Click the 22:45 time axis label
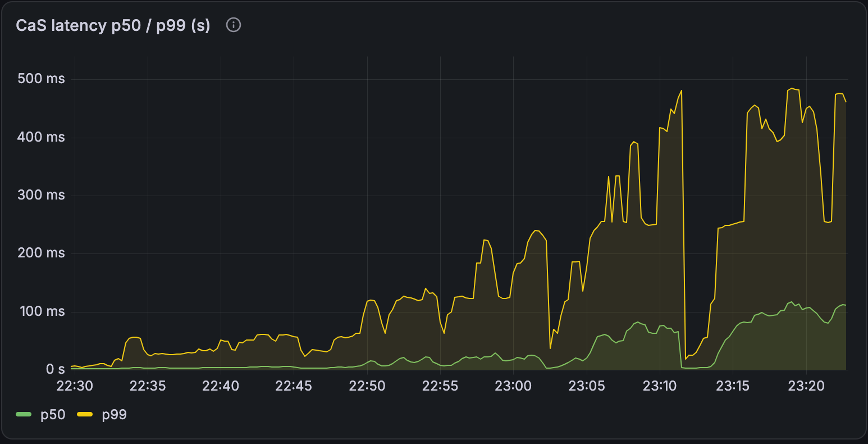This screenshot has width=868, height=444. pos(294,386)
